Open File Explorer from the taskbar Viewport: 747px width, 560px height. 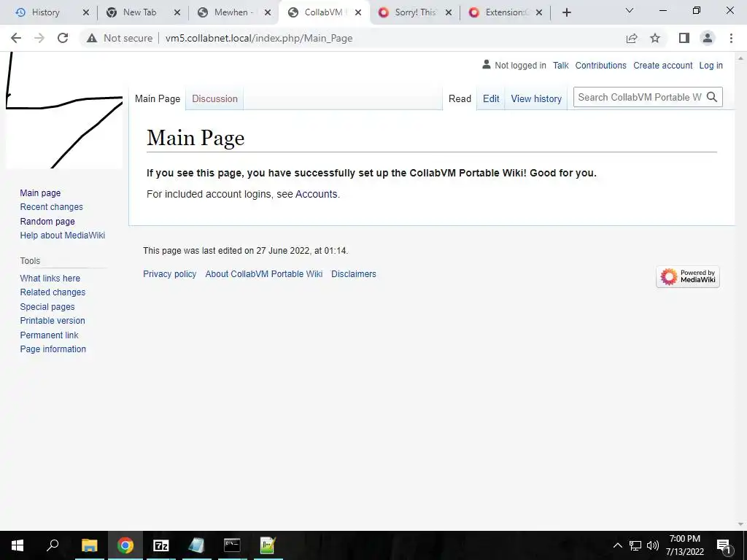click(89, 545)
